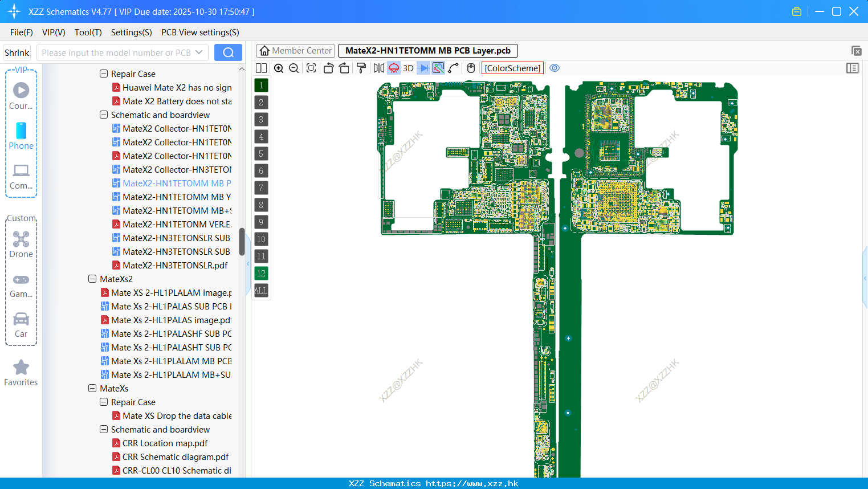Zoom in on the PCB view
868x489 pixels.
(x=279, y=68)
